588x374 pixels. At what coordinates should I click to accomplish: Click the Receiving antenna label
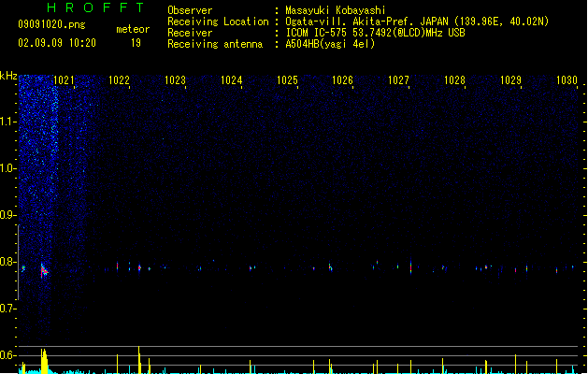click(x=215, y=44)
